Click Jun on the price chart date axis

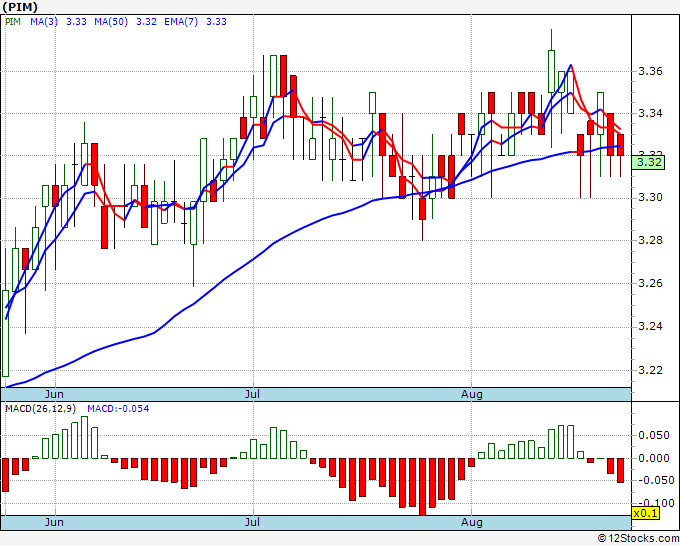[54, 394]
